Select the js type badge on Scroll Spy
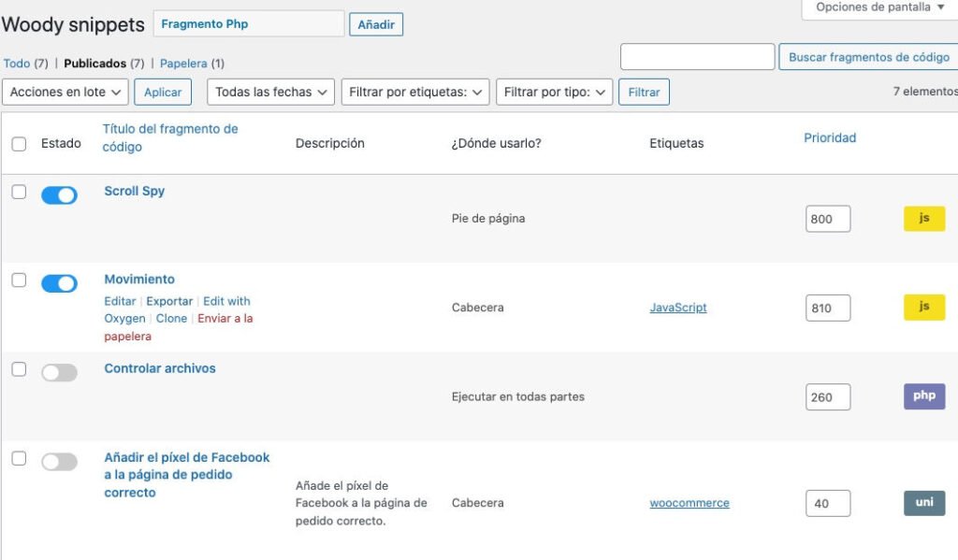 point(924,218)
